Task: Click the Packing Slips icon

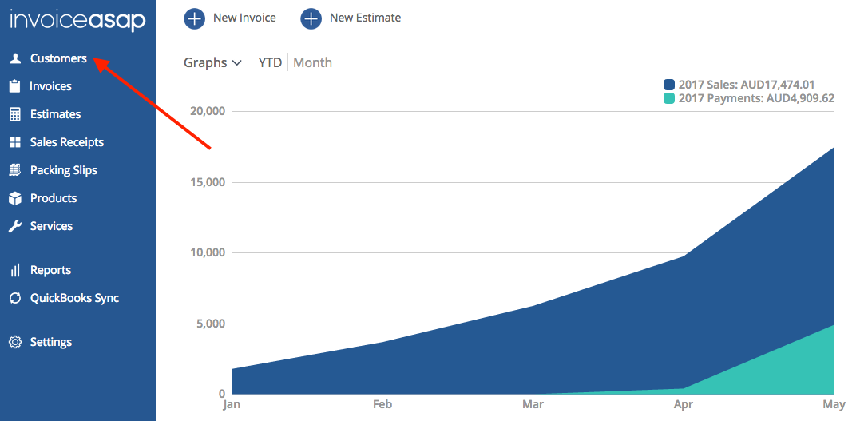Action: [x=14, y=170]
